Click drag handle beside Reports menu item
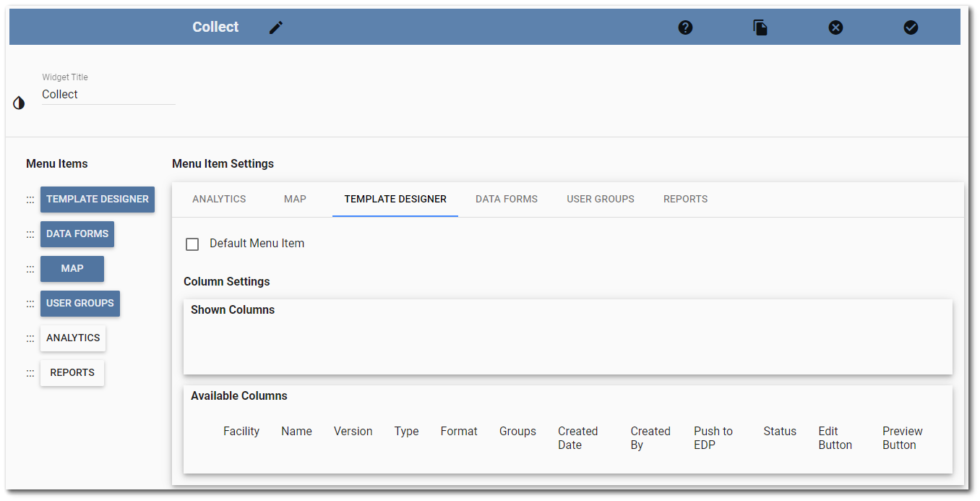This screenshot has width=980, height=501. coord(30,373)
